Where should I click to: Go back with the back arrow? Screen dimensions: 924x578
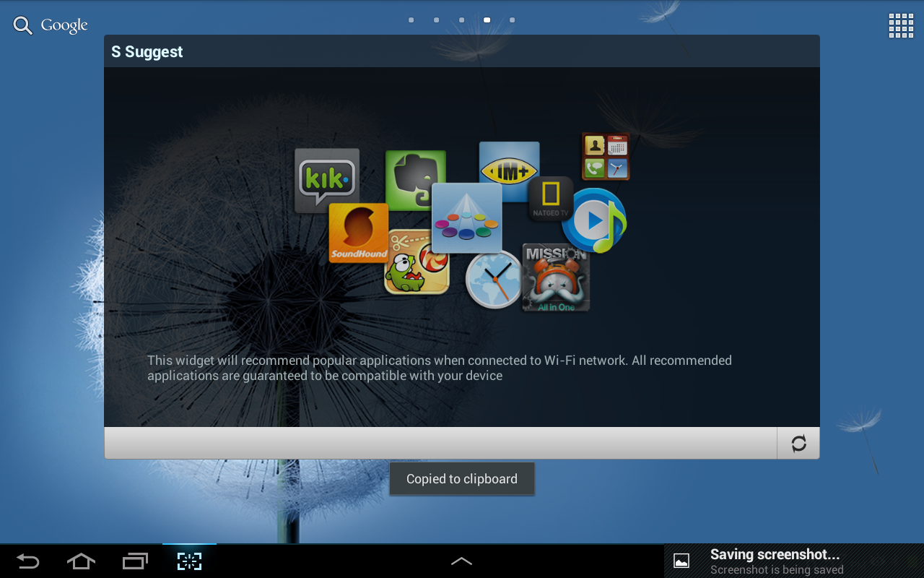27,561
